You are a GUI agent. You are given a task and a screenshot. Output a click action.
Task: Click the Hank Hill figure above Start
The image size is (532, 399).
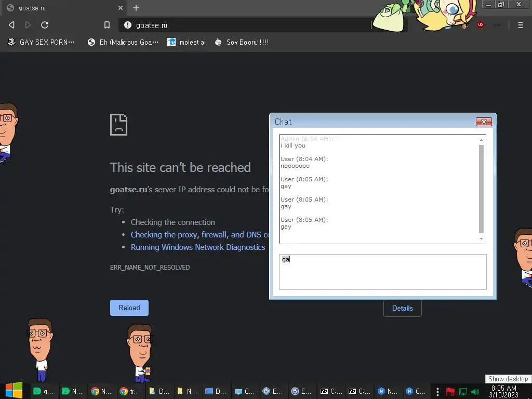point(40,350)
